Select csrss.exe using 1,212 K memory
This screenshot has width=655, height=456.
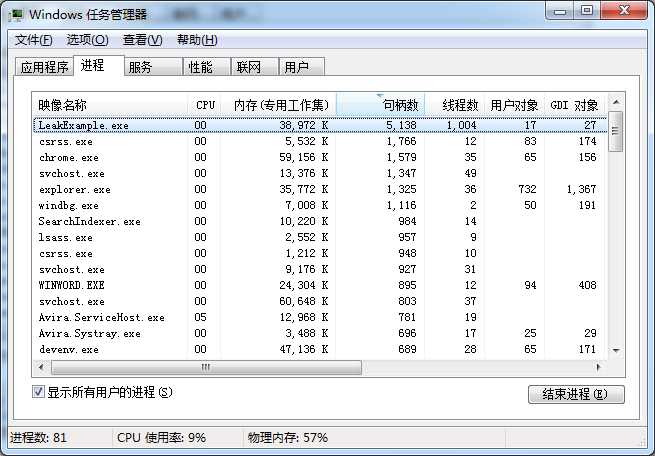(319, 253)
